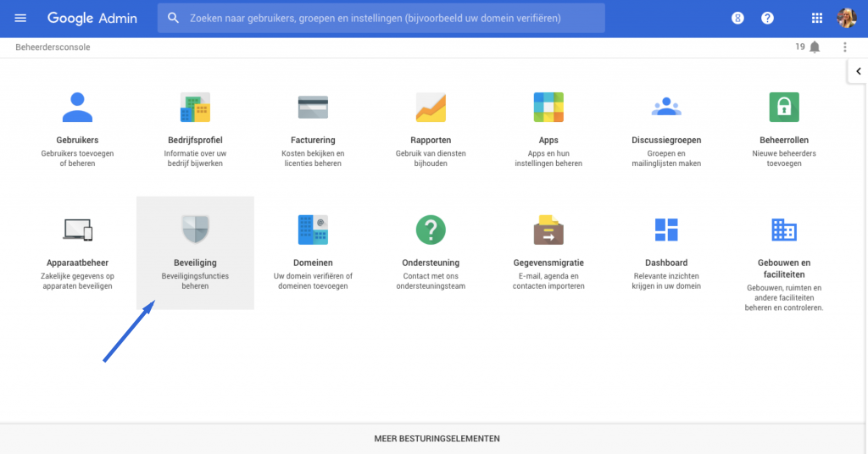Click the Gebruikers title text
Image resolution: width=868 pixels, height=454 pixels.
click(x=77, y=141)
